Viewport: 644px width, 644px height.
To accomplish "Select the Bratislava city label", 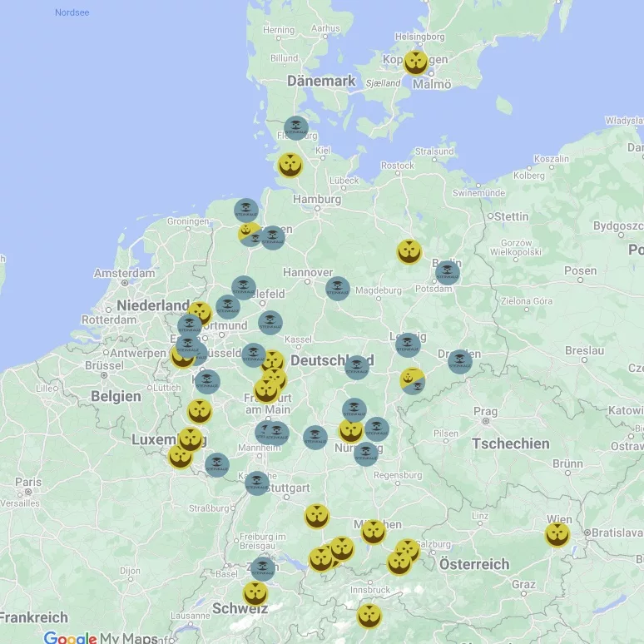I will (x=617, y=533).
